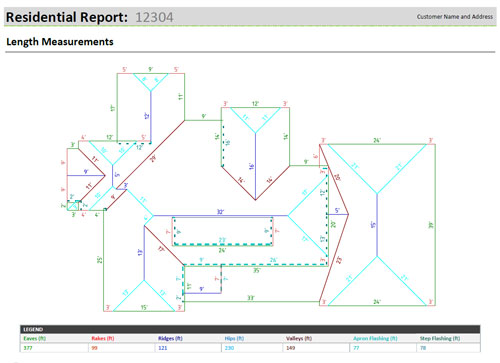Image resolution: width=500 pixels, height=363 pixels.
Task: Click the Residential Report title
Action: 67,17
